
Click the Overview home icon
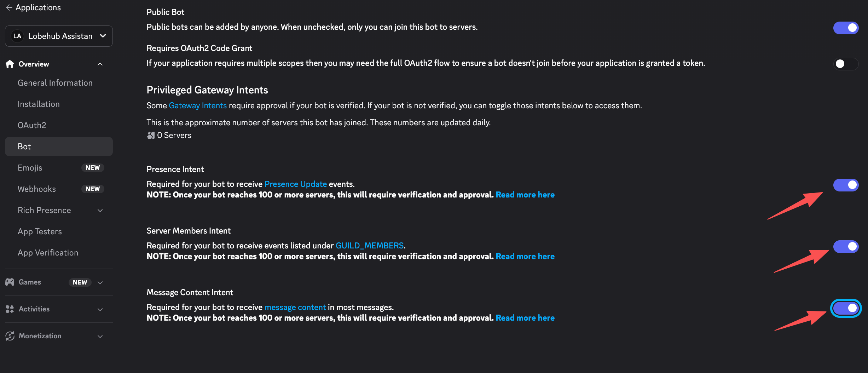pyautogui.click(x=10, y=64)
